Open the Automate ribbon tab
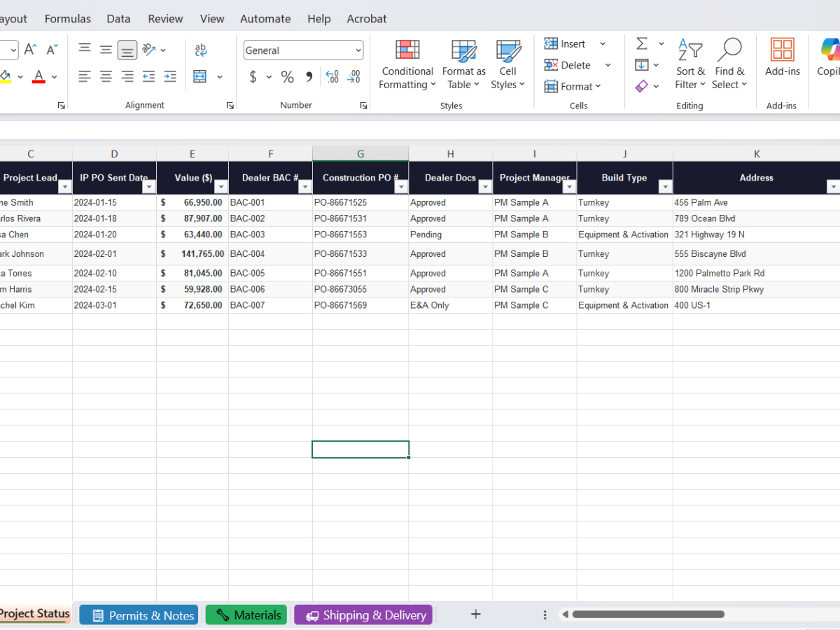840x630 pixels. (x=265, y=19)
